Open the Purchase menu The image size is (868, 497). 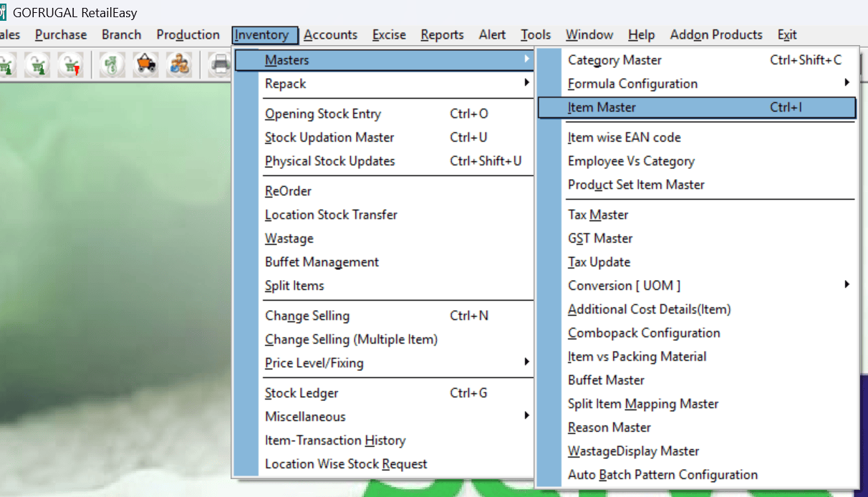click(61, 34)
